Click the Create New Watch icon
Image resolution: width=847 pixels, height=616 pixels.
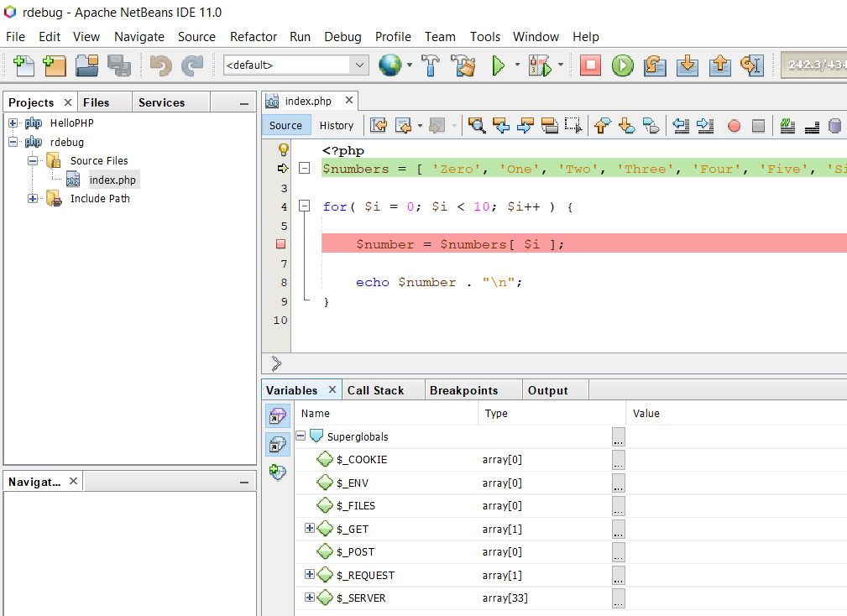pyautogui.click(x=277, y=472)
